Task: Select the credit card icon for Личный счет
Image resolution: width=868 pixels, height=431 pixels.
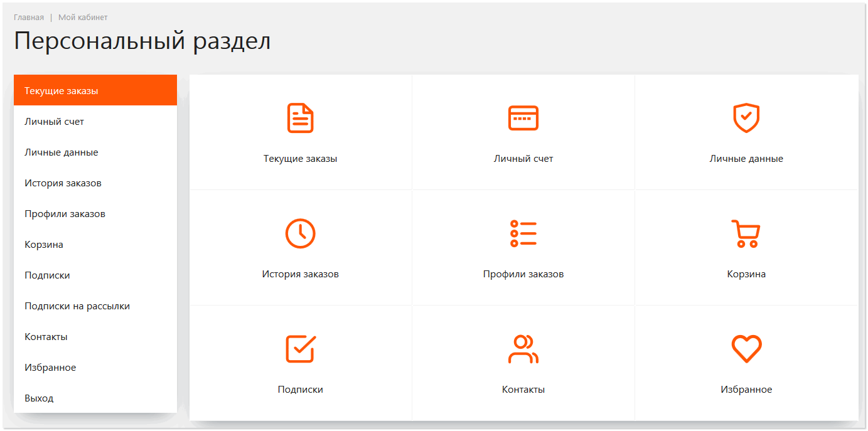Action: [523, 118]
